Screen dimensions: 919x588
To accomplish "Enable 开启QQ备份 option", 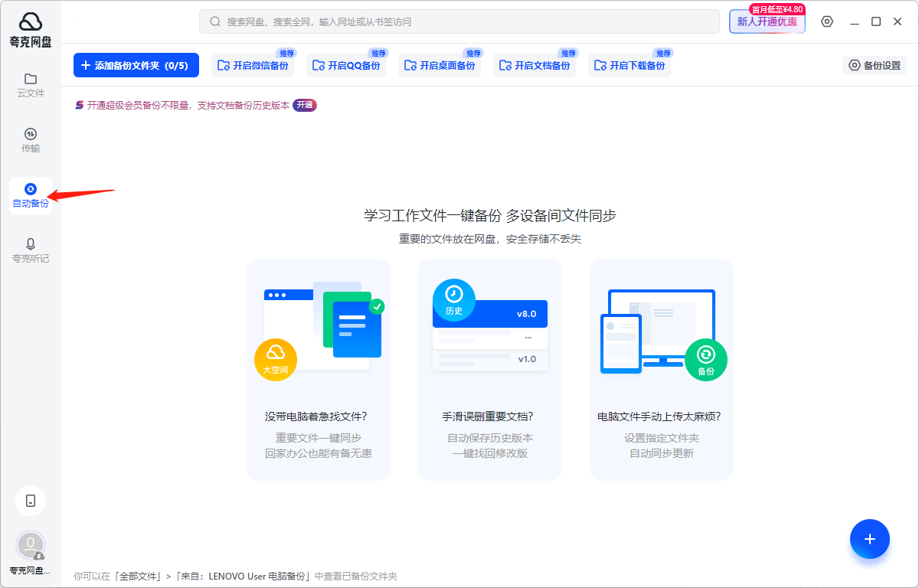I will point(347,66).
